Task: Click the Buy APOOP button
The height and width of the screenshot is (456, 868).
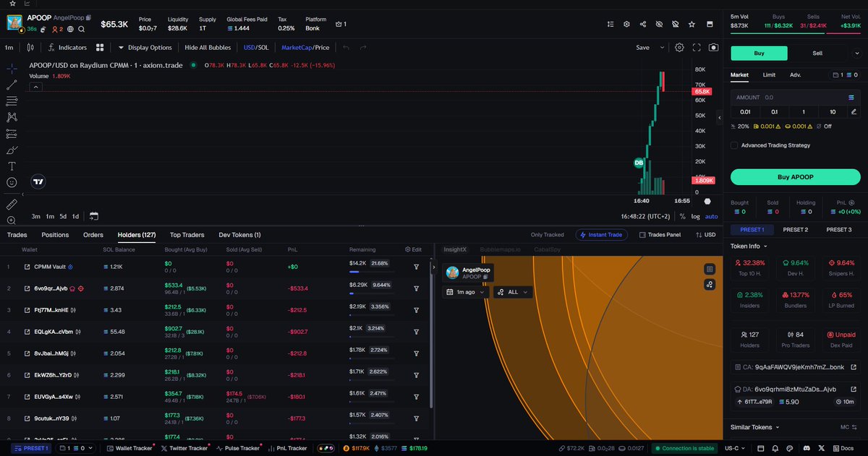Action: point(795,177)
